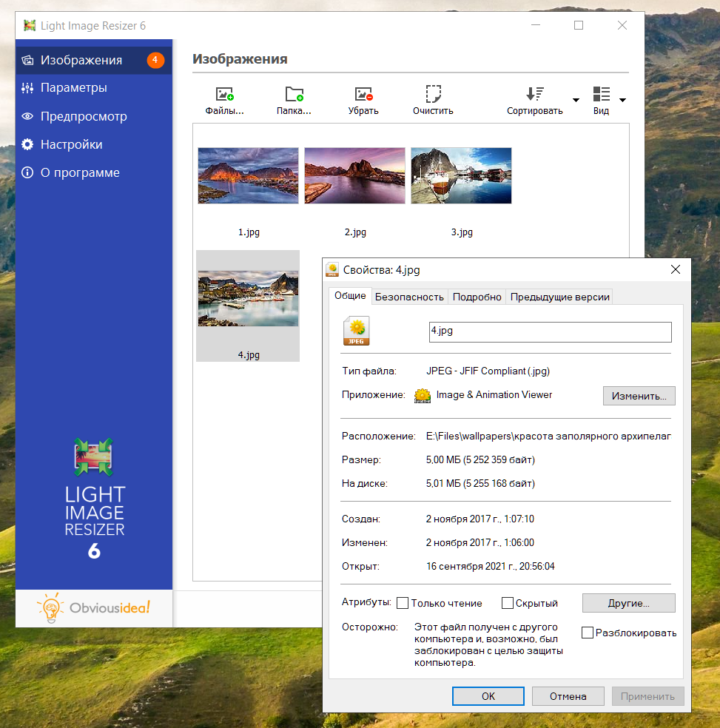Click the JPEG - JFIF Compliant file type text
Screen dimensions: 720x728
coord(488,371)
